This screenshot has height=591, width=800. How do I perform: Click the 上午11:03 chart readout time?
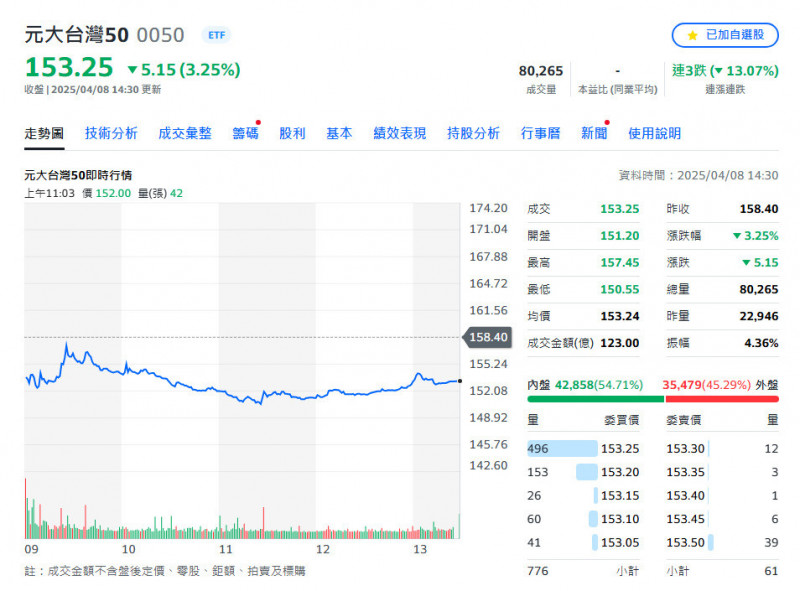pyautogui.click(x=49, y=193)
